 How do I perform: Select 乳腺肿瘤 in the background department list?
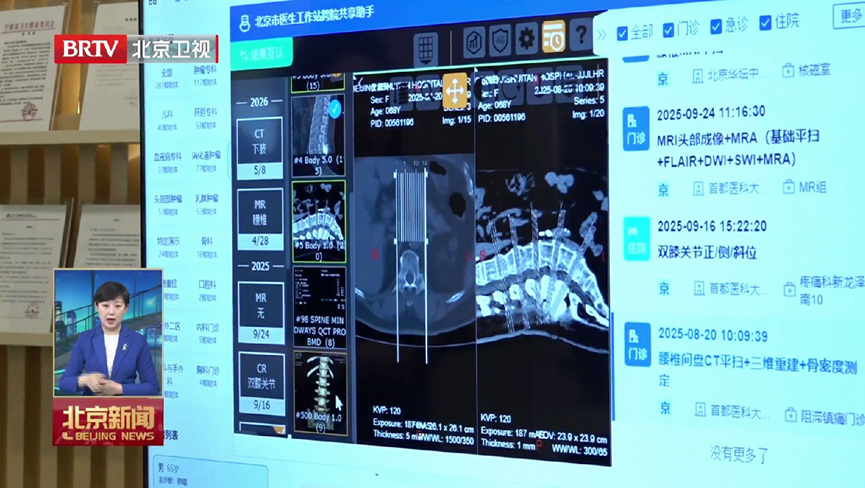tap(206, 199)
